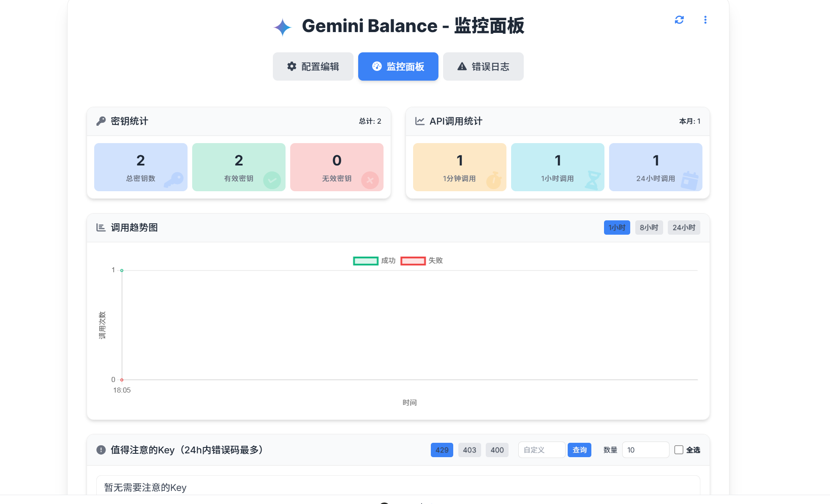Screen dimensions: 830x504
Task: Toggle the 失败 legend series in chart
Action: point(413,261)
